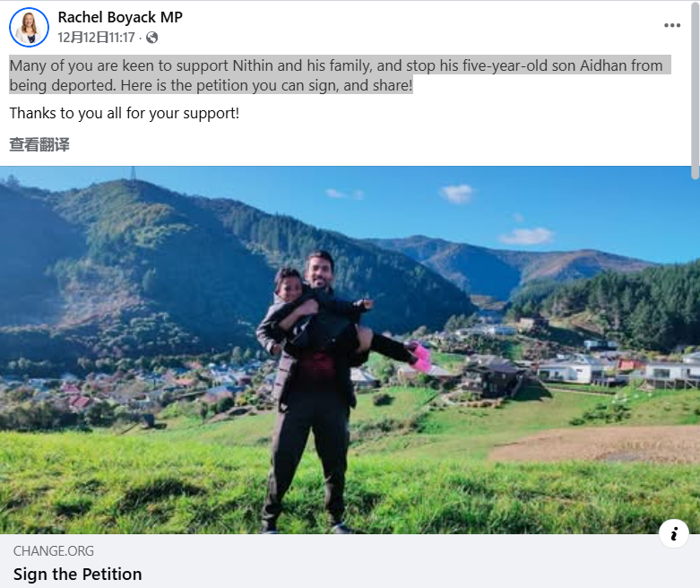Open the post timestamp 12月12日11:17

point(96,38)
